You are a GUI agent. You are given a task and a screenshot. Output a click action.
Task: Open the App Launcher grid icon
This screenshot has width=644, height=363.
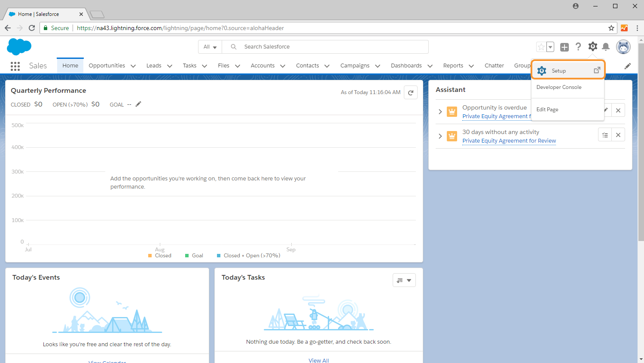pyautogui.click(x=15, y=66)
